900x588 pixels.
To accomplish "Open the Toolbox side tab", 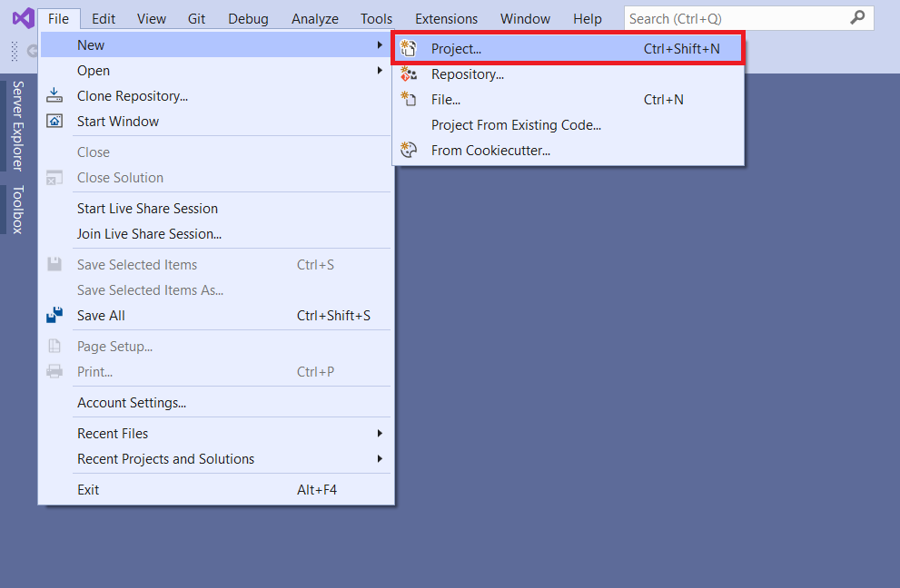I will coord(17,210).
